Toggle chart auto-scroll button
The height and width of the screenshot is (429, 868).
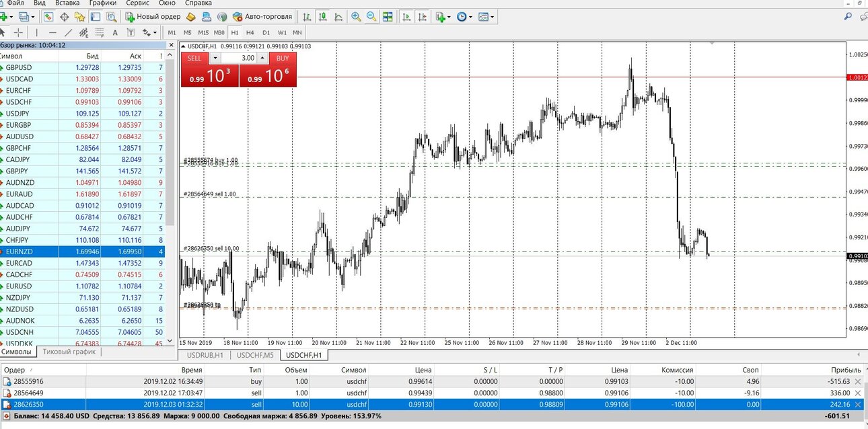tap(406, 16)
